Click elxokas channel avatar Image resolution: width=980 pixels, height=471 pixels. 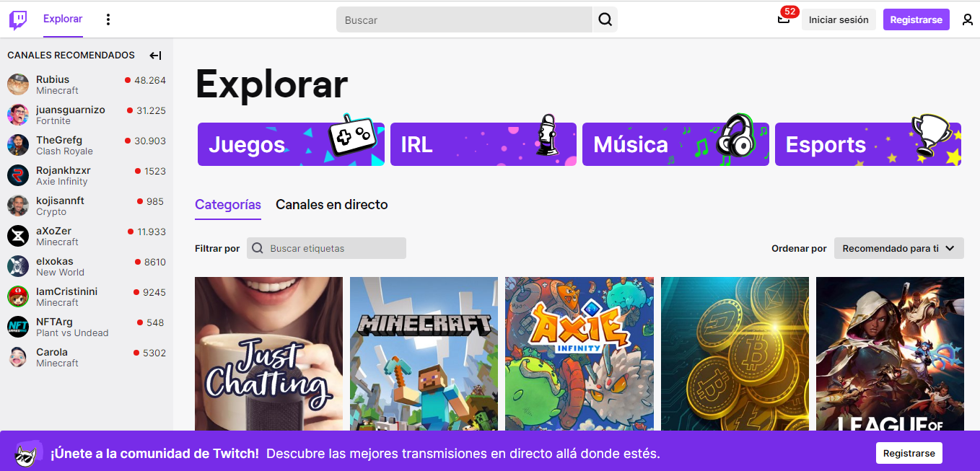tap(18, 266)
